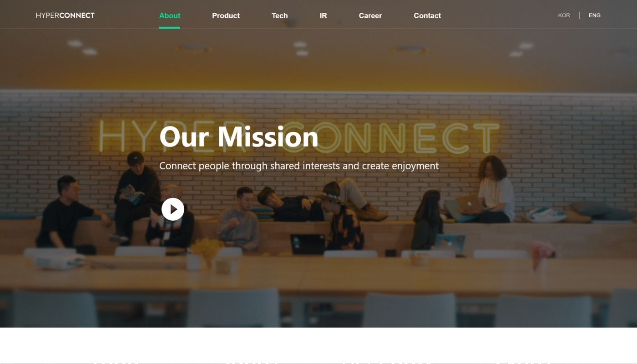The image size is (637, 364).
Task: Click the open black laptop on the table
Action: pos(308,244)
